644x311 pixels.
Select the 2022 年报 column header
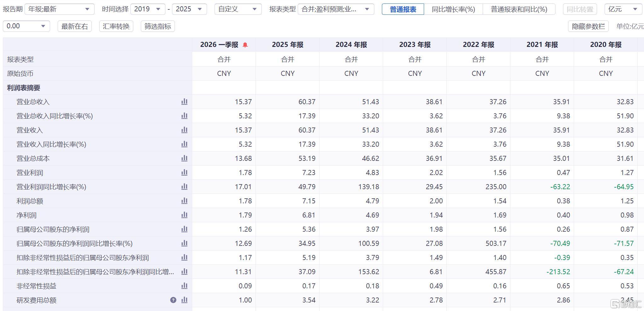pos(479,45)
